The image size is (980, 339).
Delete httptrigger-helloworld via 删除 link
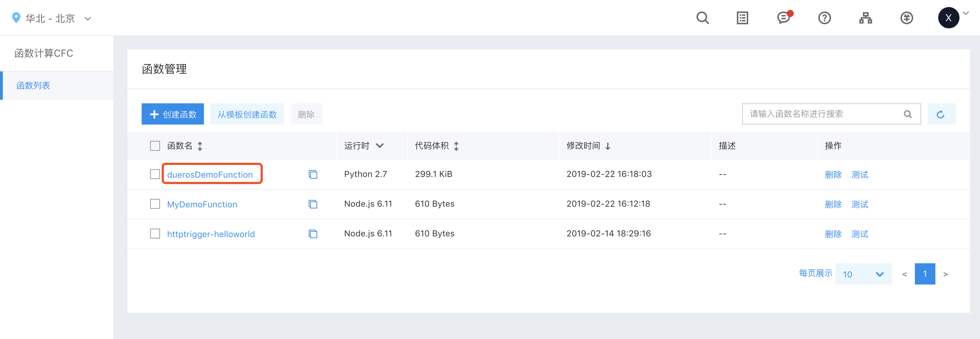tap(833, 234)
